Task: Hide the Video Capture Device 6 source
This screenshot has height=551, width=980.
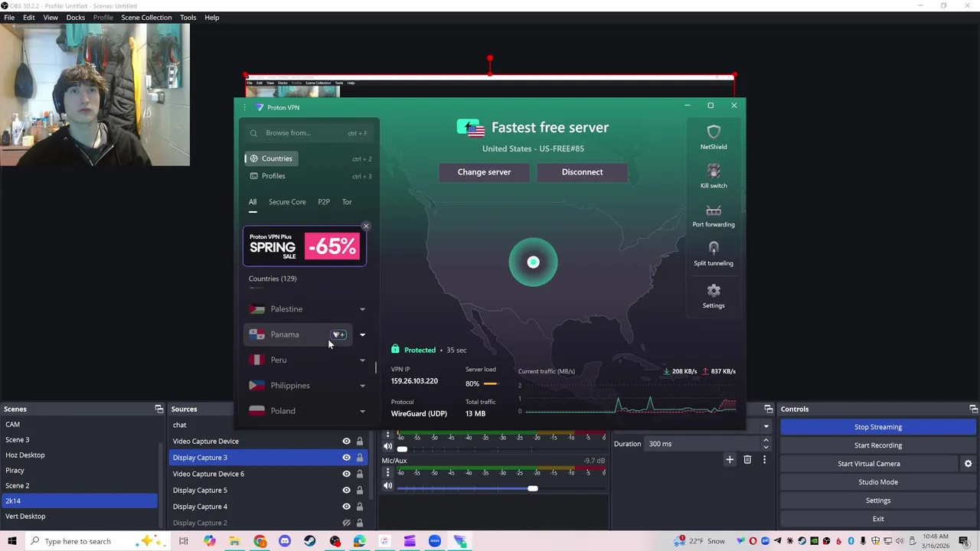Action: 346,474
